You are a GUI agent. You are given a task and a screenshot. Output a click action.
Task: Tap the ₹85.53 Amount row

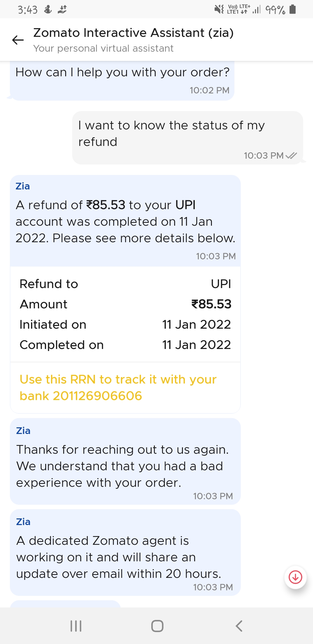[125, 304]
